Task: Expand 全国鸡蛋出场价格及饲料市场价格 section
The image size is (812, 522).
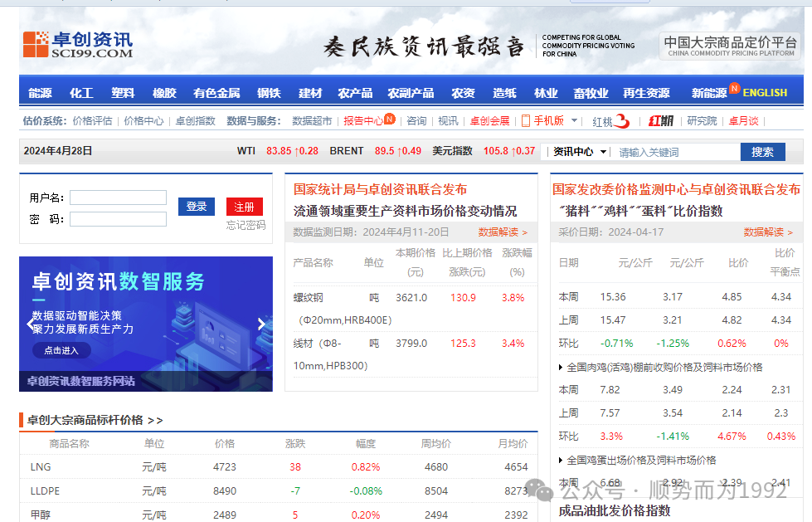Action: point(637,461)
